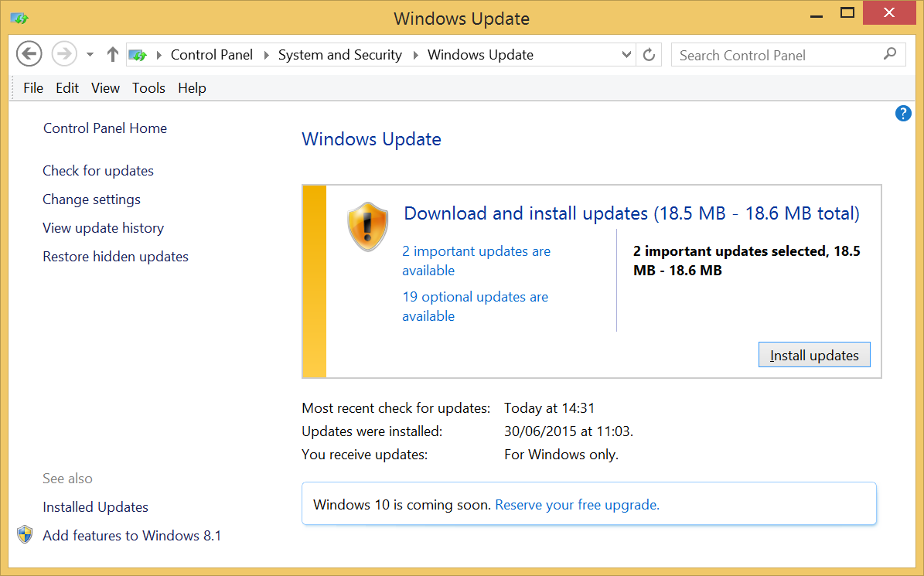Image resolution: width=924 pixels, height=576 pixels.
Task: Open the recent locations dropdown arrow
Action: pyautogui.click(x=90, y=55)
